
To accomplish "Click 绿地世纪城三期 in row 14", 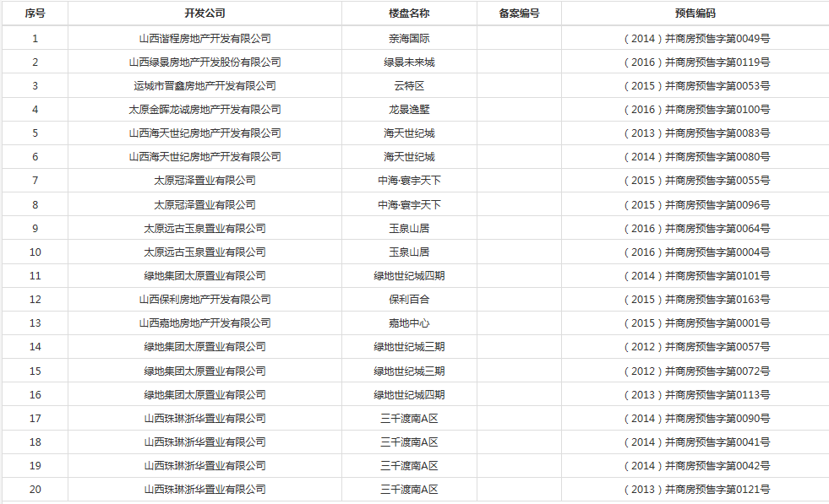I will click(x=409, y=347).
